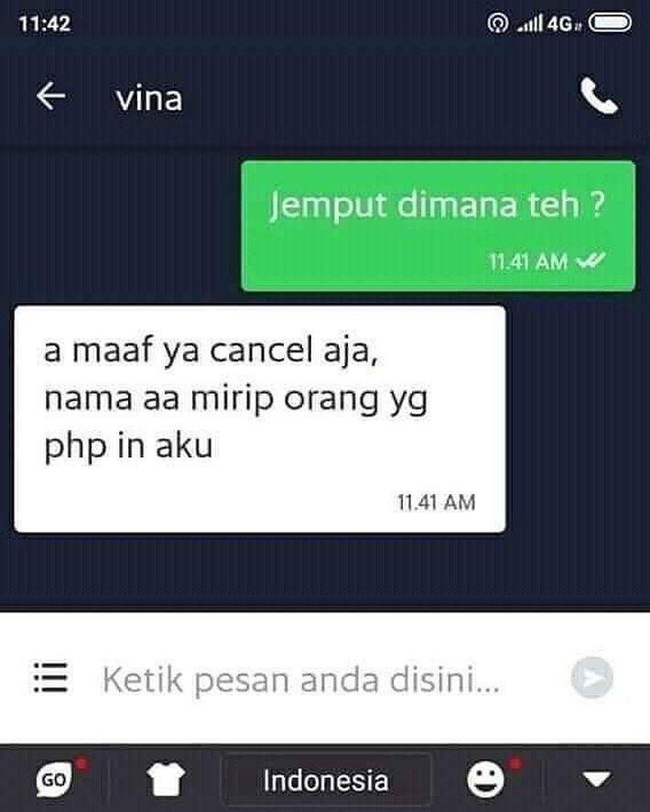Open the emoji smiley panel
The image size is (650, 812).
click(x=486, y=778)
